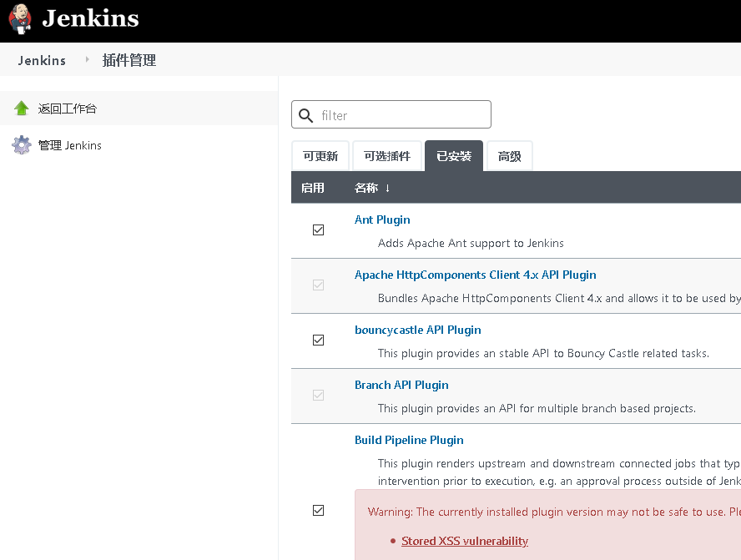
Task: Expand the breadcrumb arrow after Jenkins
Action: (x=87, y=59)
